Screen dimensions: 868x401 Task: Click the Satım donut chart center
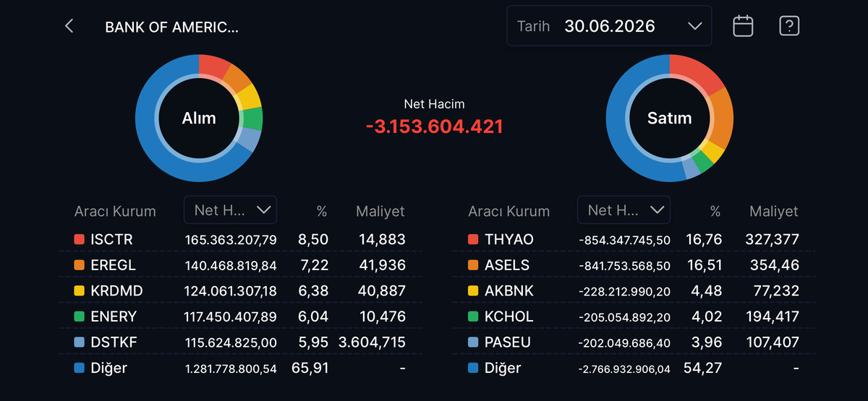coord(670,118)
